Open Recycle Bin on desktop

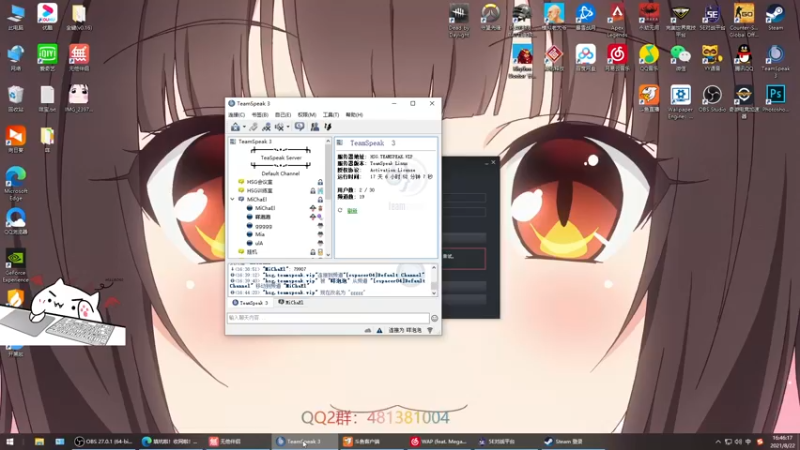[16, 98]
